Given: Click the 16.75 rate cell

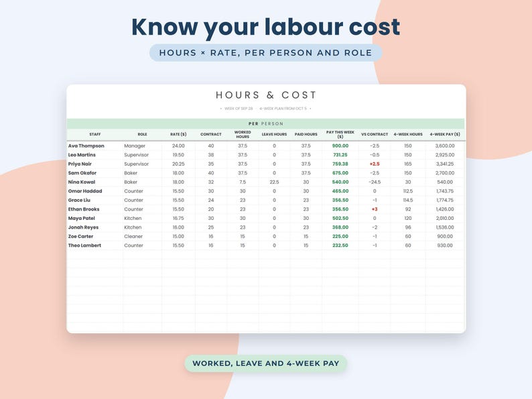Looking at the screenshot, I should tap(178, 219).
